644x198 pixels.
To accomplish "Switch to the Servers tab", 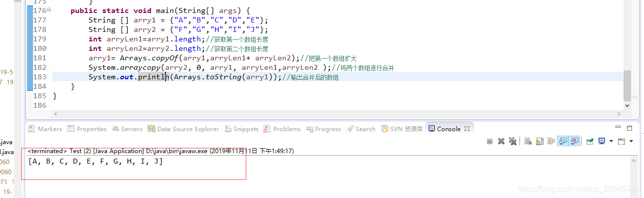I will click(127, 129).
